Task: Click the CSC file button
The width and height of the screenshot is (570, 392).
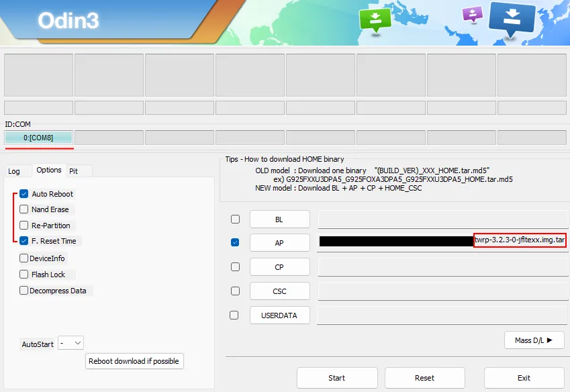Action: pos(279,291)
